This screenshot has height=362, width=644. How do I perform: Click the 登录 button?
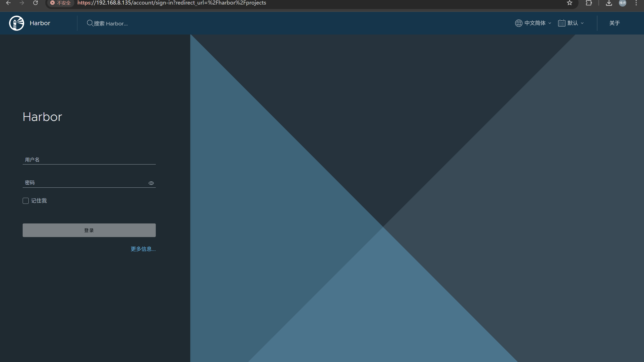89,230
